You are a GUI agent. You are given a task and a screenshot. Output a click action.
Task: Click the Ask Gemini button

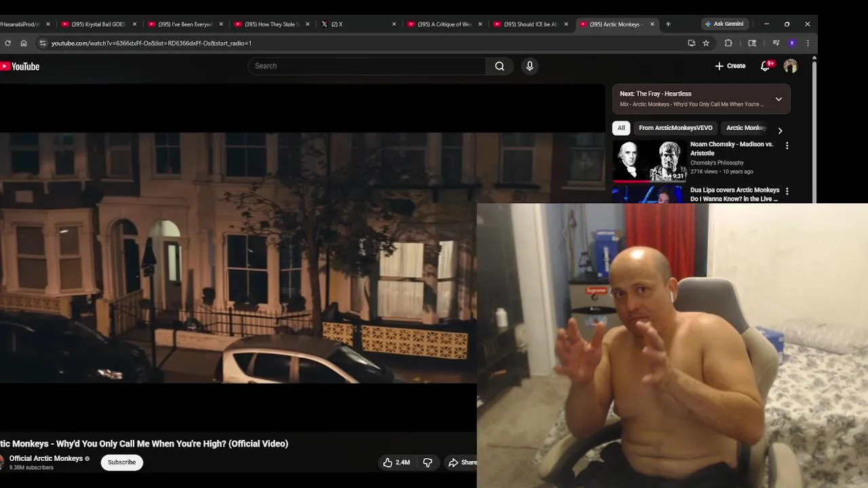[x=724, y=24]
